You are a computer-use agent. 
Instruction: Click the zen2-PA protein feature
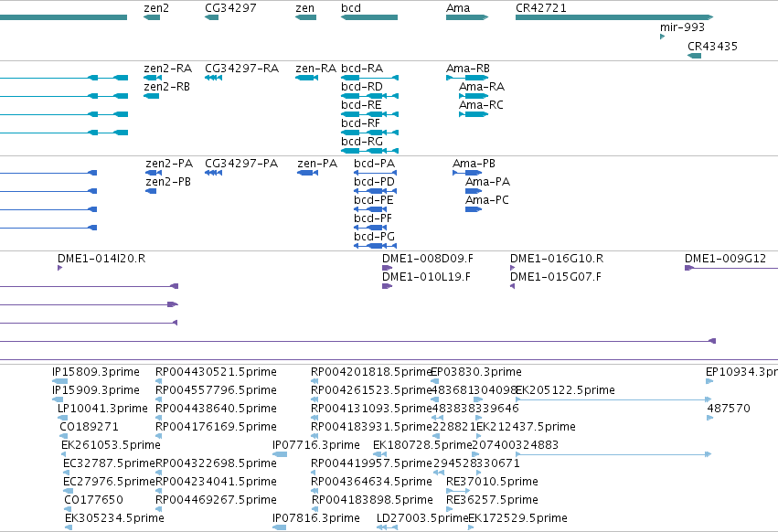click(154, 173)
